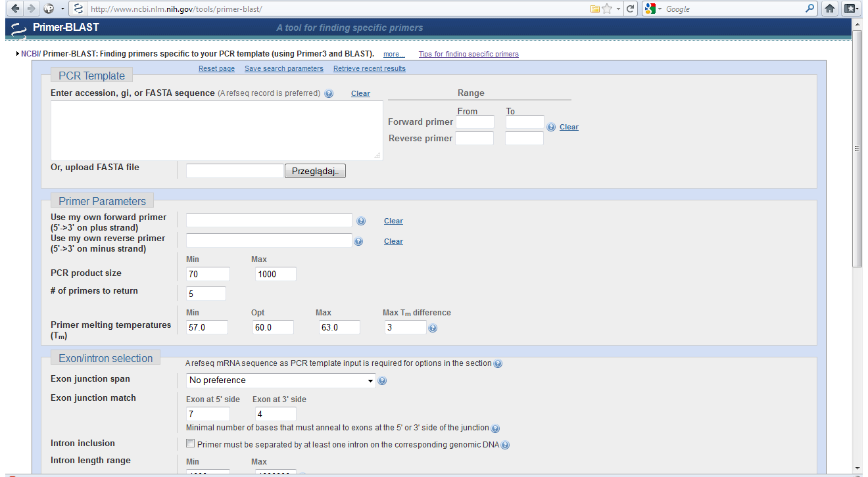Open help icon for Max Tm difference
The height and width of the screenshot is (477, 868).
(433, 328)
